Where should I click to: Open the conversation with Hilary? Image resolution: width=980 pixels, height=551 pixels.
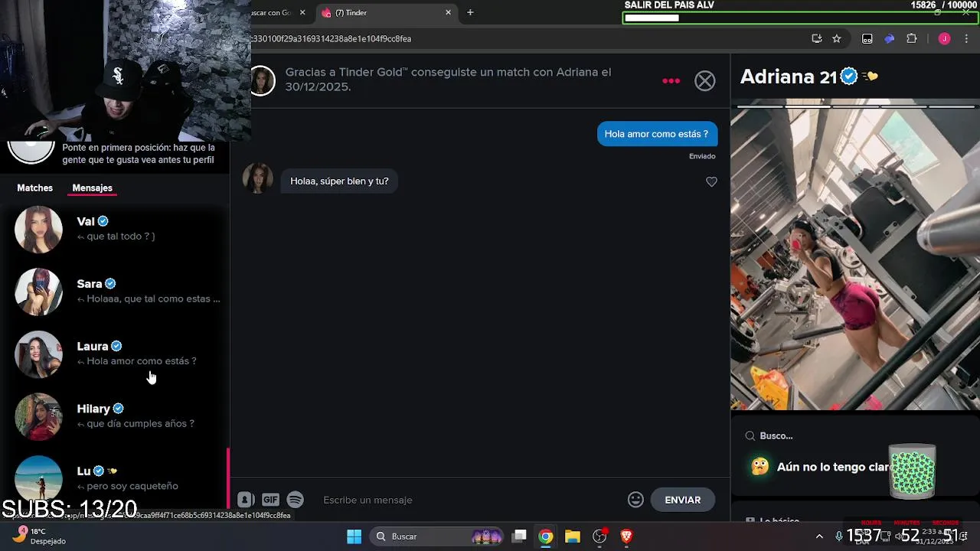click(115, 416)
